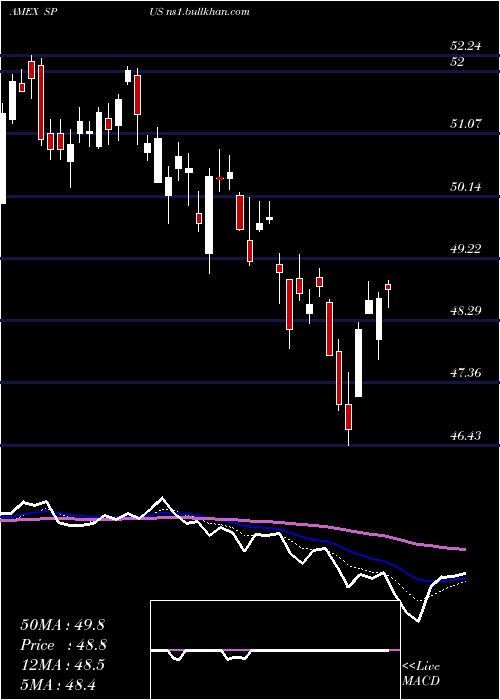Click the 46.43 price level label

point(466,435)
